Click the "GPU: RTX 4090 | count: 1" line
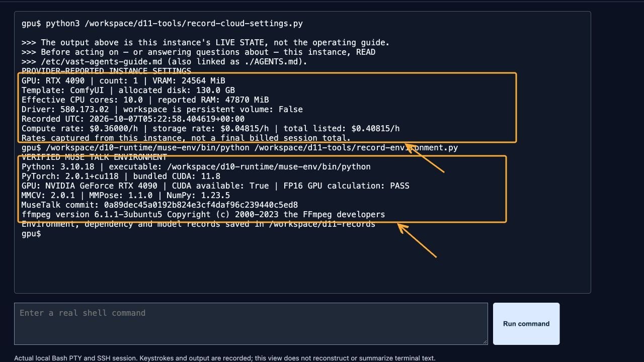This screenshot has width=644, height=362. [x=123, y=80]
